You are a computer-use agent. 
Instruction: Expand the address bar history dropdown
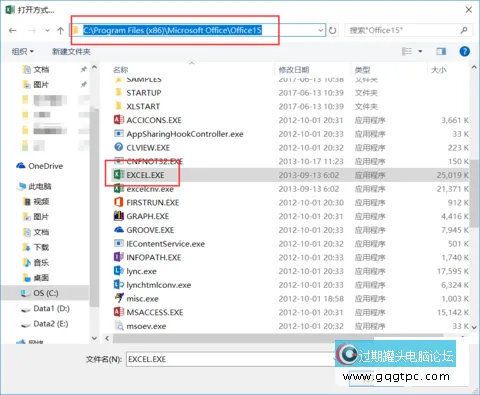320,30
